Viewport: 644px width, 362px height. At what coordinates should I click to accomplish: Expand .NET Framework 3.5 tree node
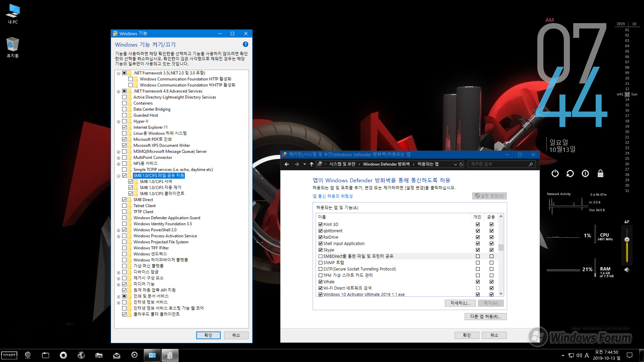[x=118, y=72]
